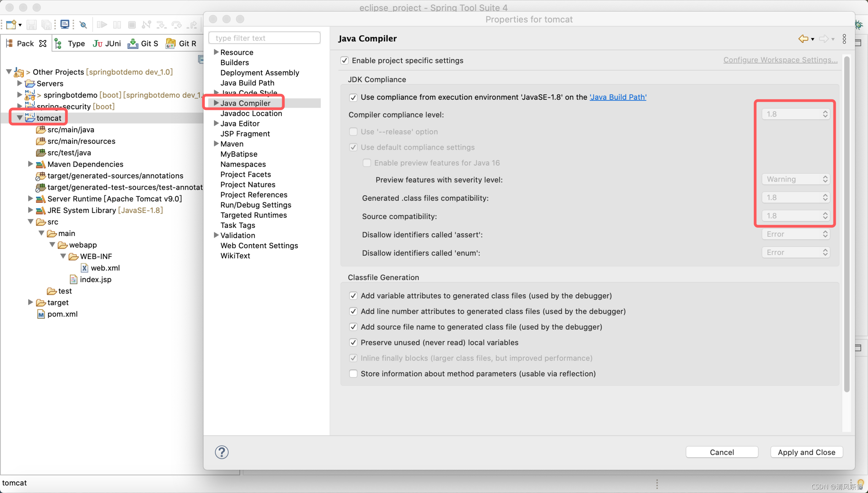Toggle Use compliance from execution environment checkbox
The width and height of the screenshot is (868, 493).
pyautogui.click(x=353, y=97)
